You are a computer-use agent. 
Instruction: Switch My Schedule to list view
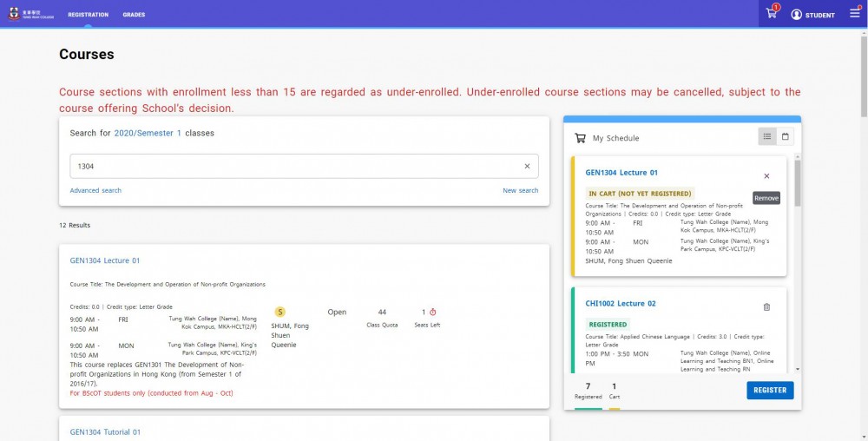point(766,136)
